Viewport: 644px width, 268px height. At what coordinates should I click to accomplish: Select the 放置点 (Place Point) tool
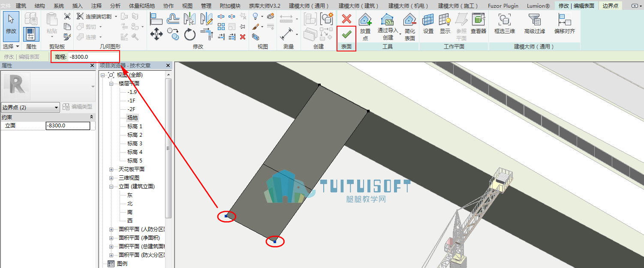coord(365,27)
